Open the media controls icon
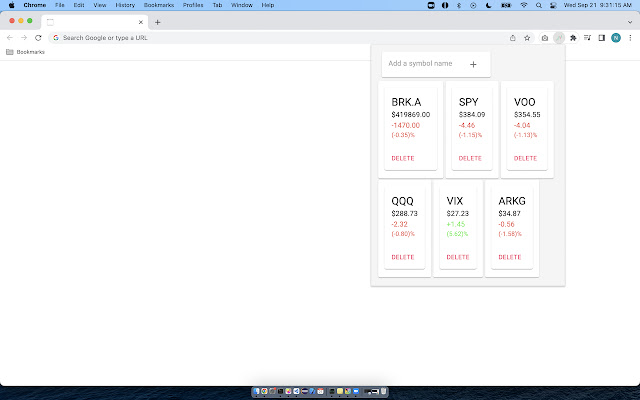The width and height of the screenshot is (640, 400). [587, 38]
